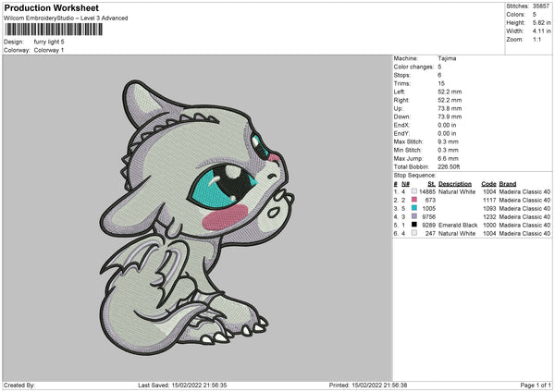
Task: Click the Color changes value 5
Action: [x=439, y=67]
